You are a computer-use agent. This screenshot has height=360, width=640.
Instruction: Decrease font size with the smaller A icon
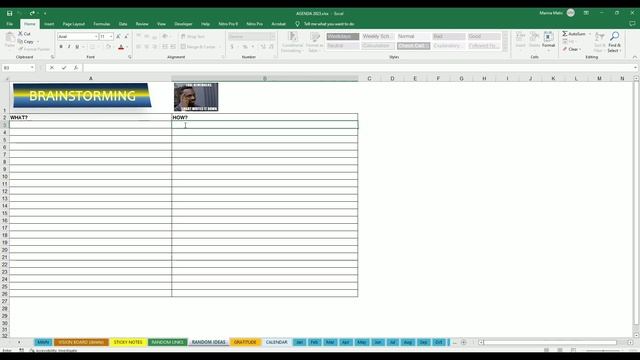126,36
